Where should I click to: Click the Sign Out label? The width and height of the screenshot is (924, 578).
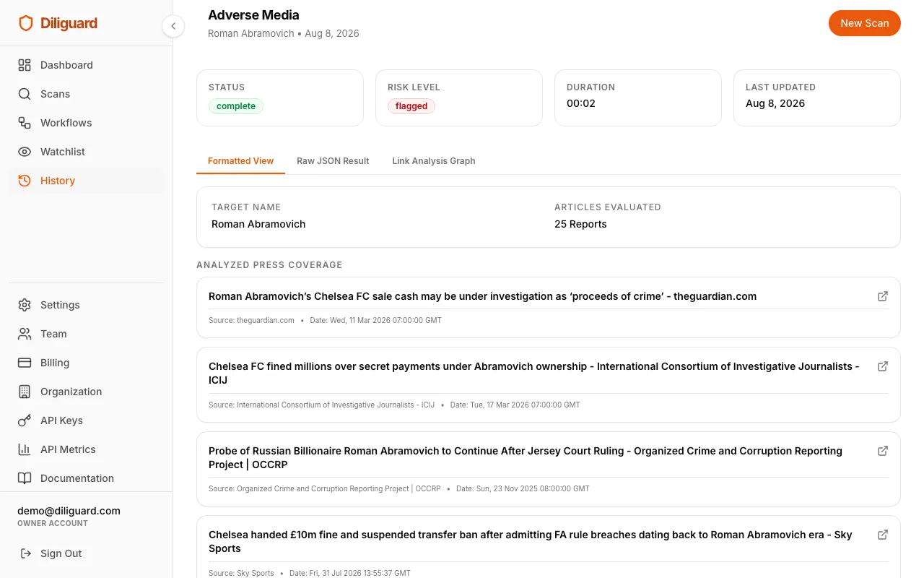[61, 553]
